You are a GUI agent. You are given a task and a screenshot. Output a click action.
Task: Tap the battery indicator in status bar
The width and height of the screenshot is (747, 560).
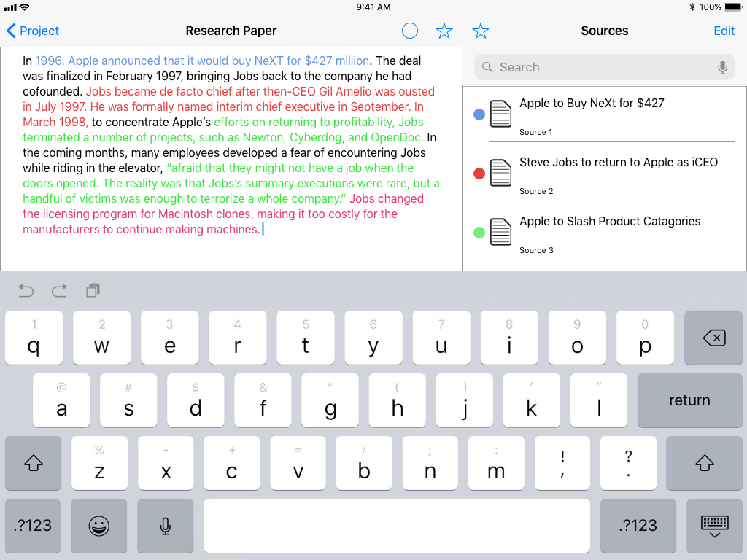(733, 7)
